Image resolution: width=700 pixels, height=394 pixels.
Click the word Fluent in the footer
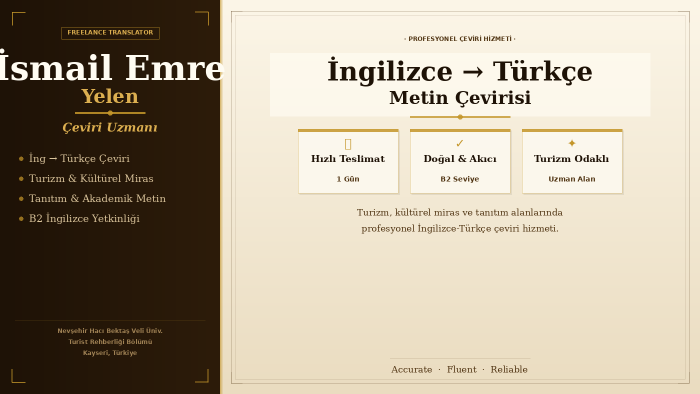pos(462,369)
